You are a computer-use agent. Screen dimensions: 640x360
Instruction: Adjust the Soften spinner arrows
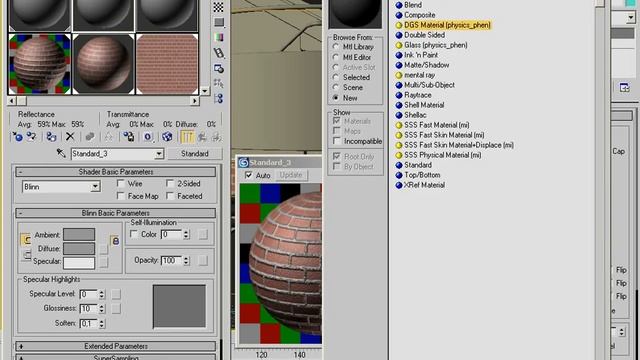pos(102,323)
